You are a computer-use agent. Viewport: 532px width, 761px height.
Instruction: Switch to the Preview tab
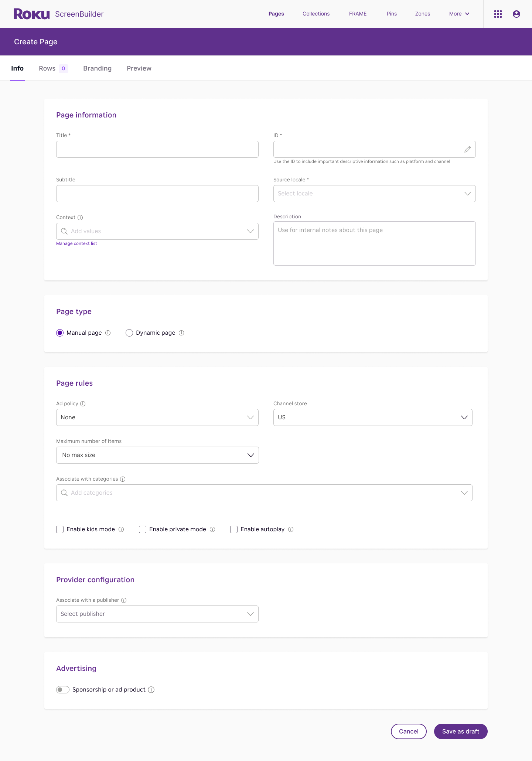tap(139, 68)
